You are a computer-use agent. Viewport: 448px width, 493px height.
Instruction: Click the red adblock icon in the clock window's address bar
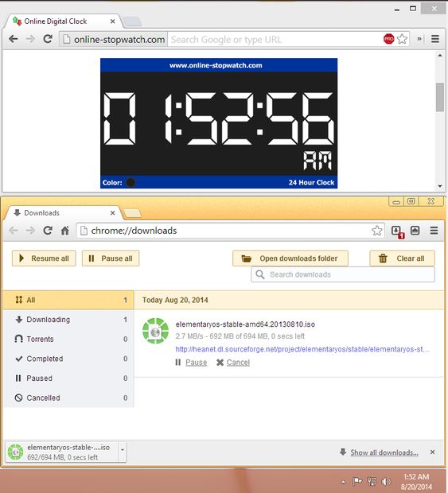point(389,39)
